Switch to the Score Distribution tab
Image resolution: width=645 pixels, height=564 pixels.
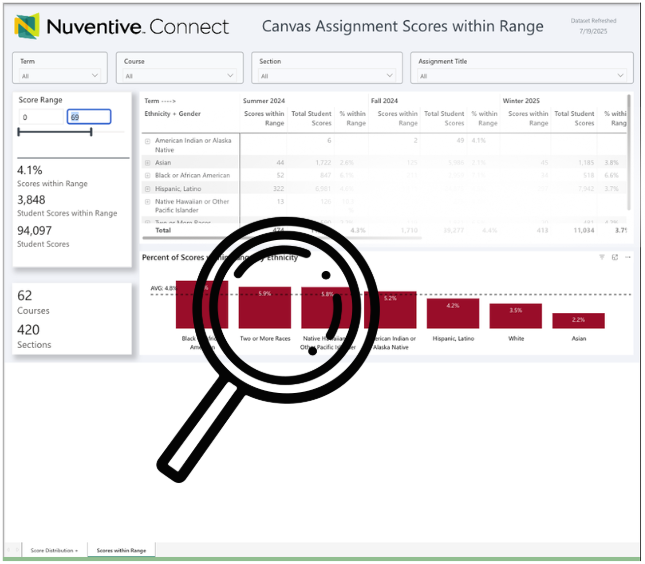click(x=52, y=550)
